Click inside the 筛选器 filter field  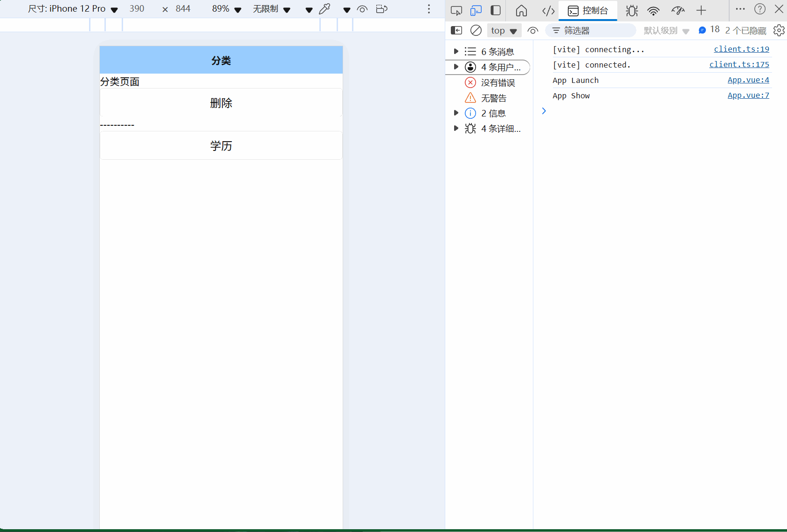click(x=591, y=30)
